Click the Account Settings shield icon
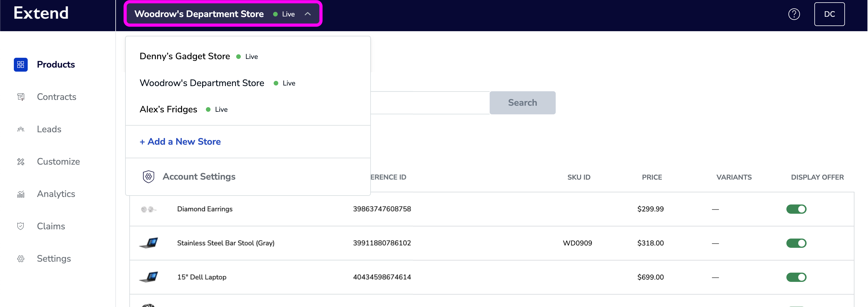 [x=148, y=176]
